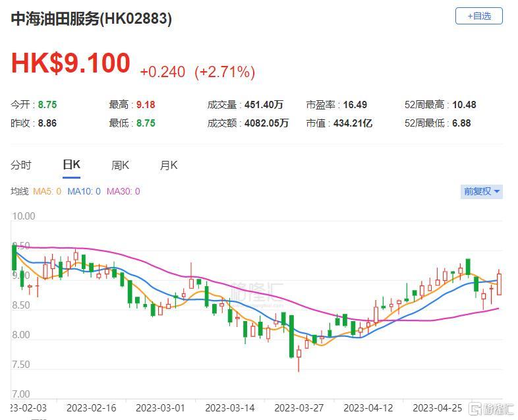The image size is (518, 420).
Task: Click the 2023-02-16 date axis label
Action: 91,408
